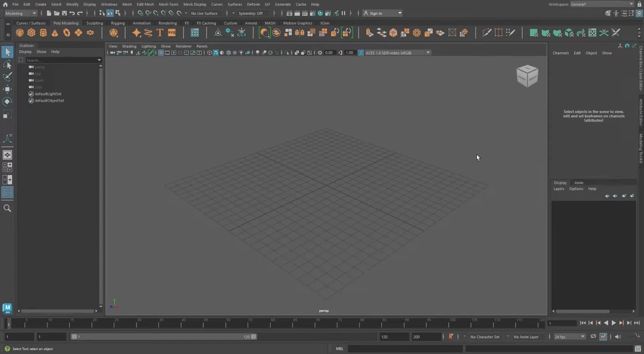Click the SVG import shelf icon
This screenshot has height=354, width=644.
tap(172, 33)
